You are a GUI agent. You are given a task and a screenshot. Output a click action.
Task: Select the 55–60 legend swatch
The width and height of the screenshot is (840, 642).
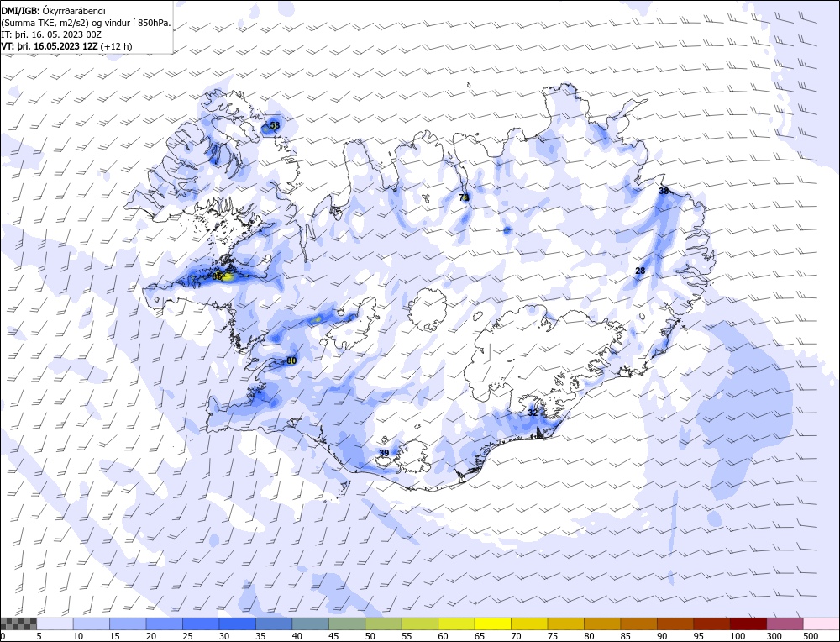pyautogui.click(x=420, y=624)
